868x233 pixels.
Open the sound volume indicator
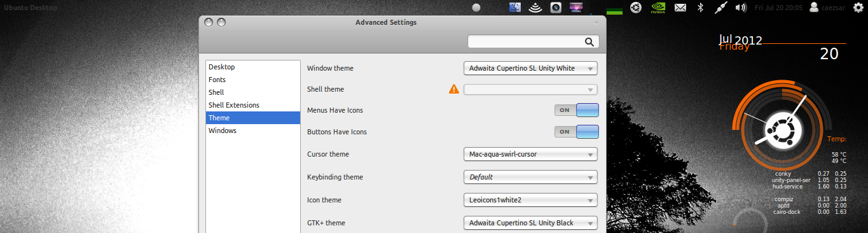(x=741, y=8)
